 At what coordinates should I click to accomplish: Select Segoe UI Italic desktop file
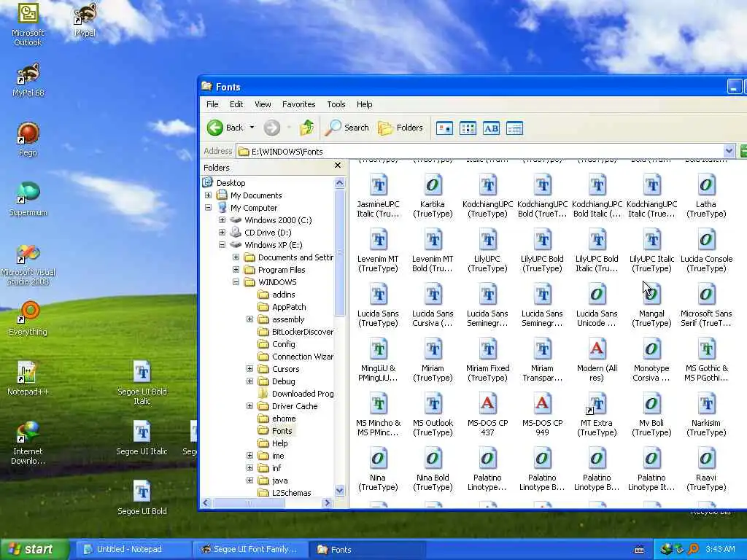point(142,438)
